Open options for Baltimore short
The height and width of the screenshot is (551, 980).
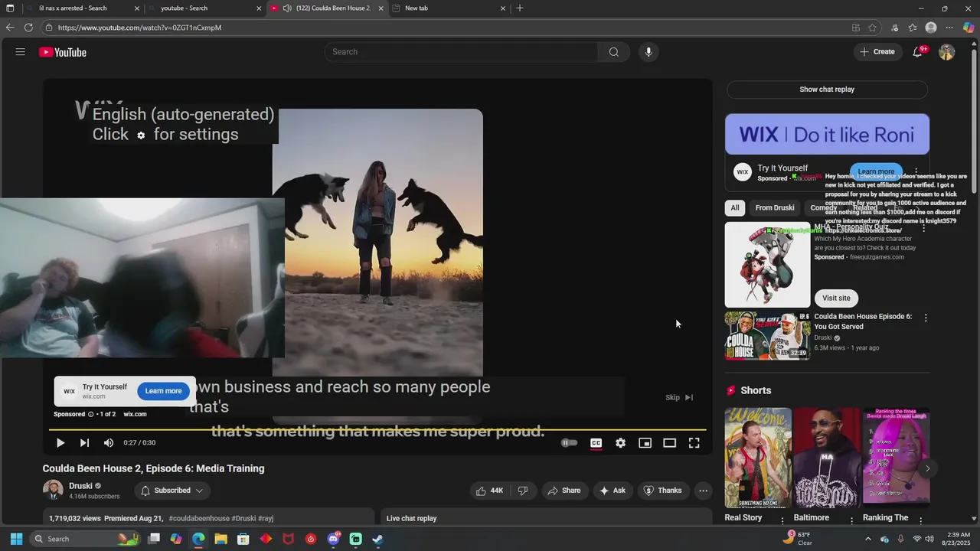[851, 520]
